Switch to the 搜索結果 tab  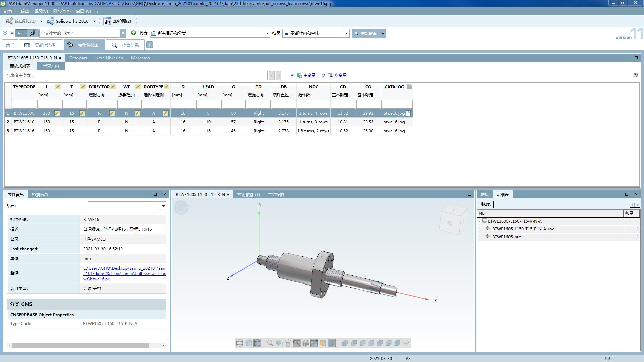point(125,45)
